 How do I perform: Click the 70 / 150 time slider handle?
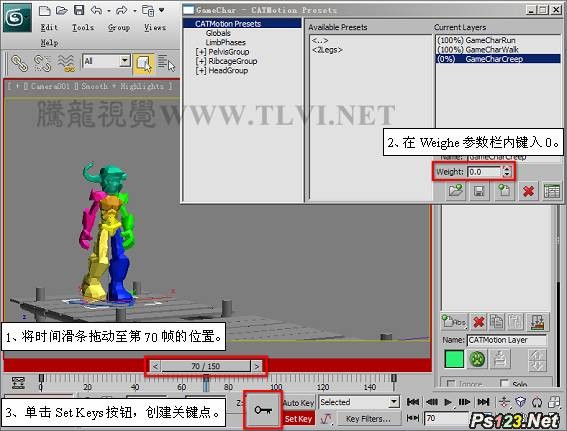pos(206,366)
